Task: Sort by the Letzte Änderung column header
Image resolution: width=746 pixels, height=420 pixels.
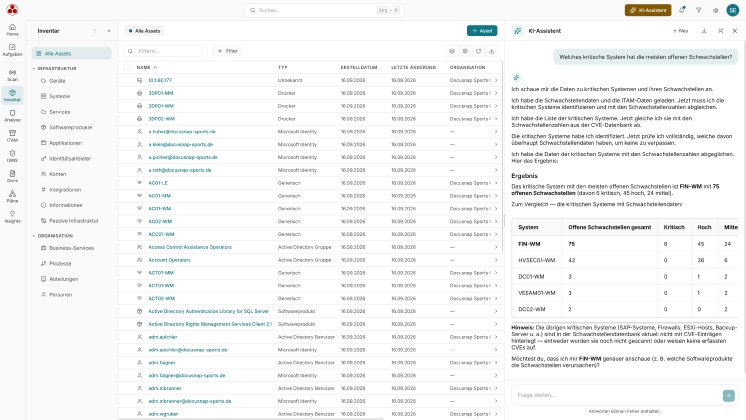Action: click(x=413, y=68)
